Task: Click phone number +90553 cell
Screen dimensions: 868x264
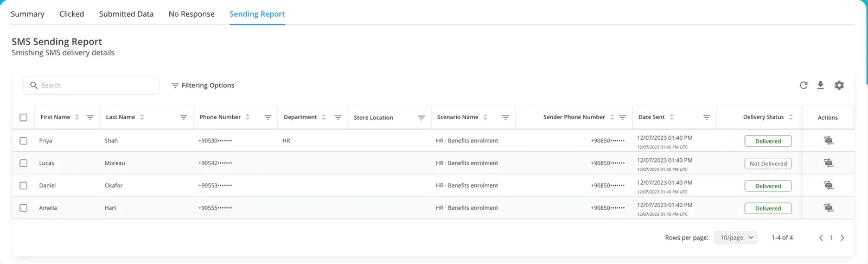Action: tap(215, 185)
